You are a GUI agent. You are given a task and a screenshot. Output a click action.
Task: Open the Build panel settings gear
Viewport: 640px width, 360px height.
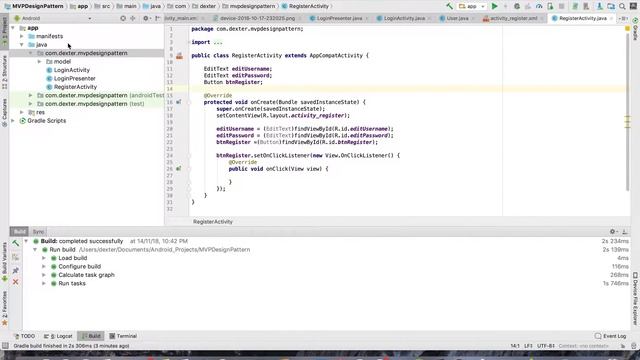pyautogui.click(x=613, y=231)
